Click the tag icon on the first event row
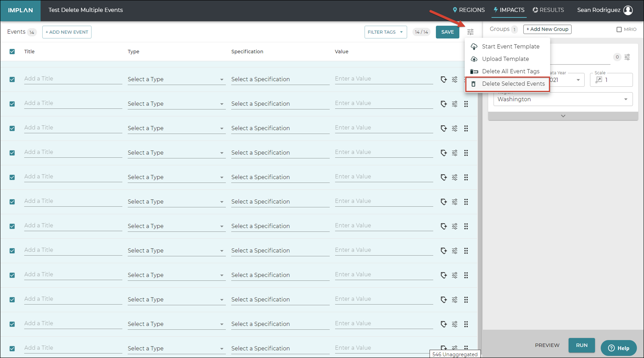The width and height of the screenshot is (644, 358). click(444, 79)
